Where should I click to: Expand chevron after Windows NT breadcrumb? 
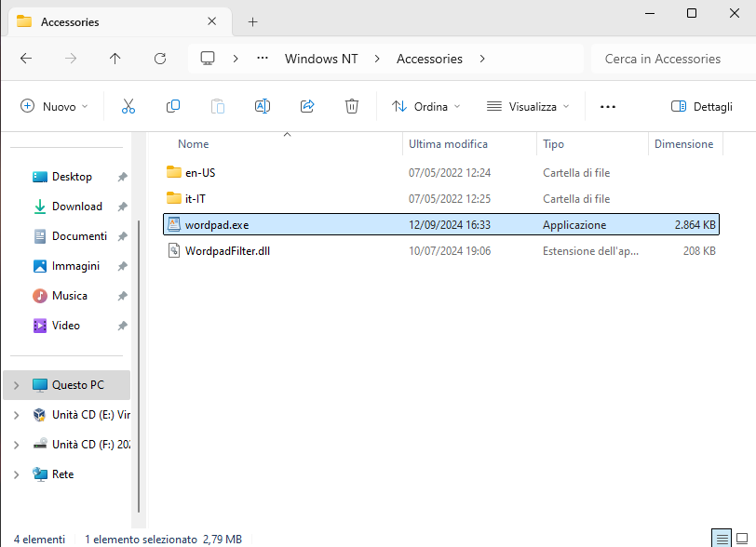(377, 59)
